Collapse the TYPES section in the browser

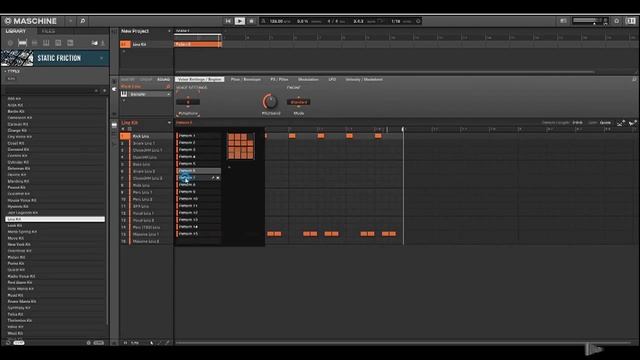tap(12, 71)
